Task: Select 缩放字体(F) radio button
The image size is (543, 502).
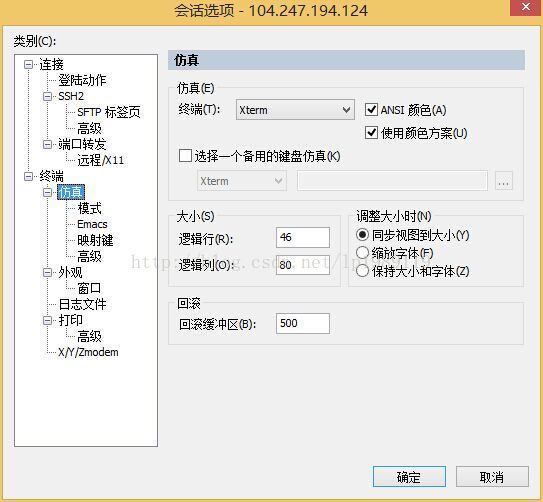Action: coord(362,253)
